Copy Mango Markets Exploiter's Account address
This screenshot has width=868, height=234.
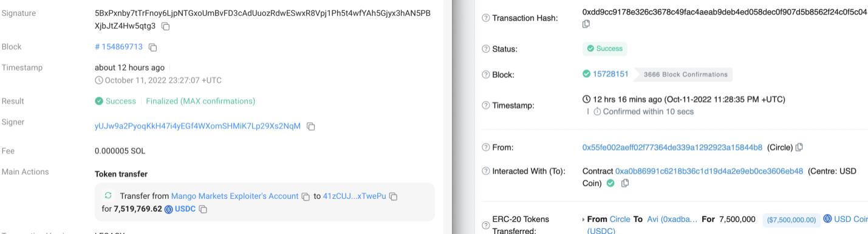[306, 196]
